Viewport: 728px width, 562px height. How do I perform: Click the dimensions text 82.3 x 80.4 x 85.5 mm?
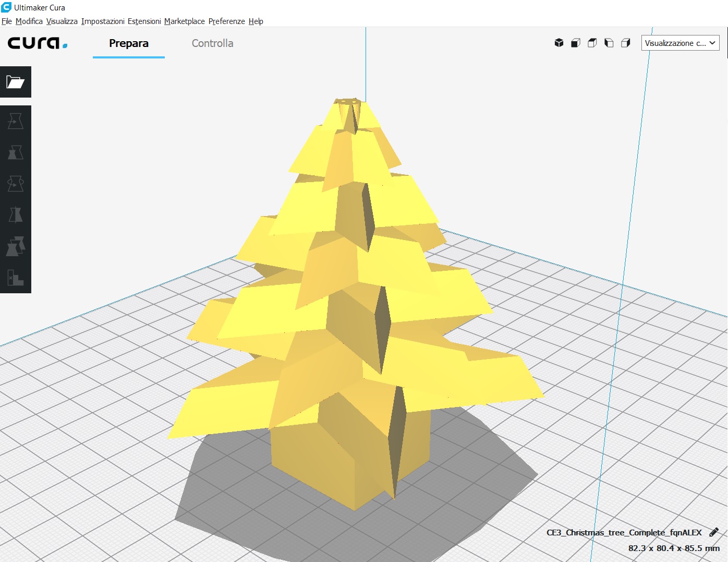(674, 548)
